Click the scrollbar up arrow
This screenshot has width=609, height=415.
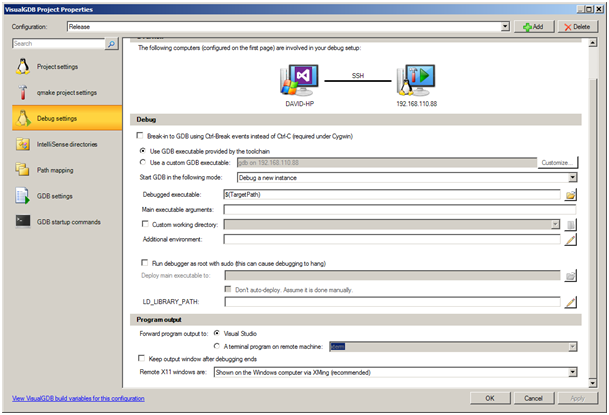(x=593, y=42)
